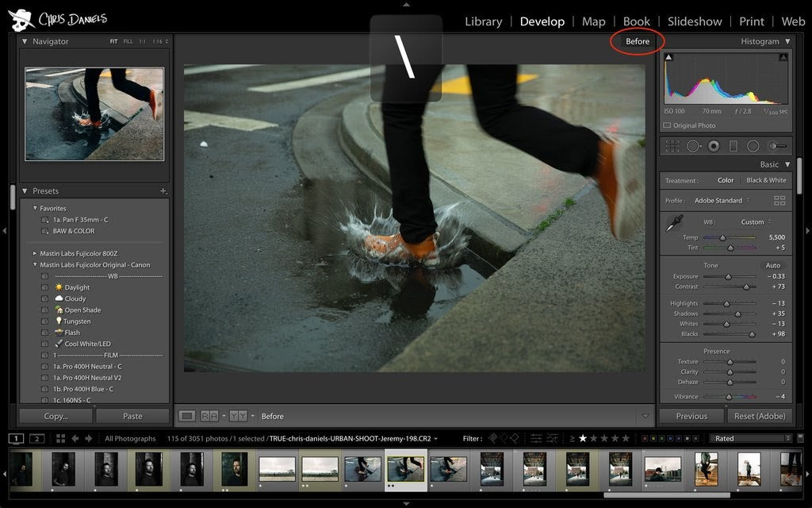Click the Navigator preview thumbnail

(94, 114)
